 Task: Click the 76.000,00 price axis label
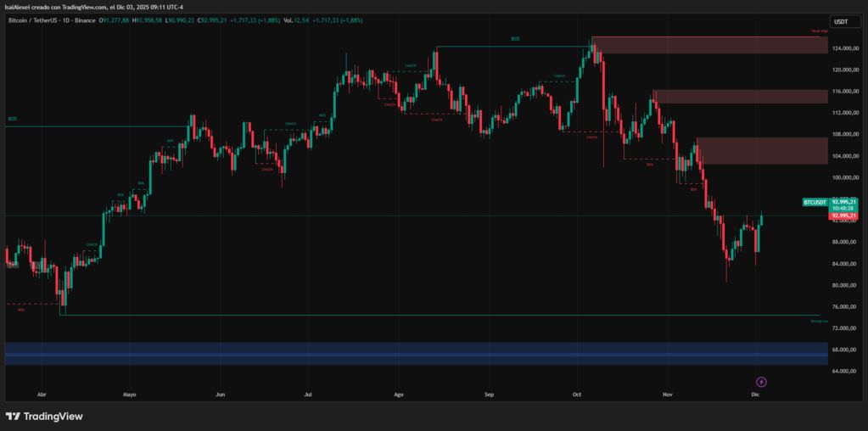pos(845,307)
